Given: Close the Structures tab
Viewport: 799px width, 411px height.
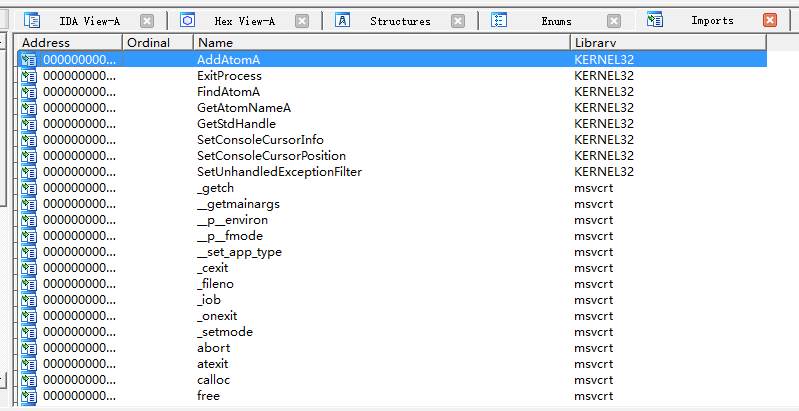Looking at the screenshot, I should [458, 21].
